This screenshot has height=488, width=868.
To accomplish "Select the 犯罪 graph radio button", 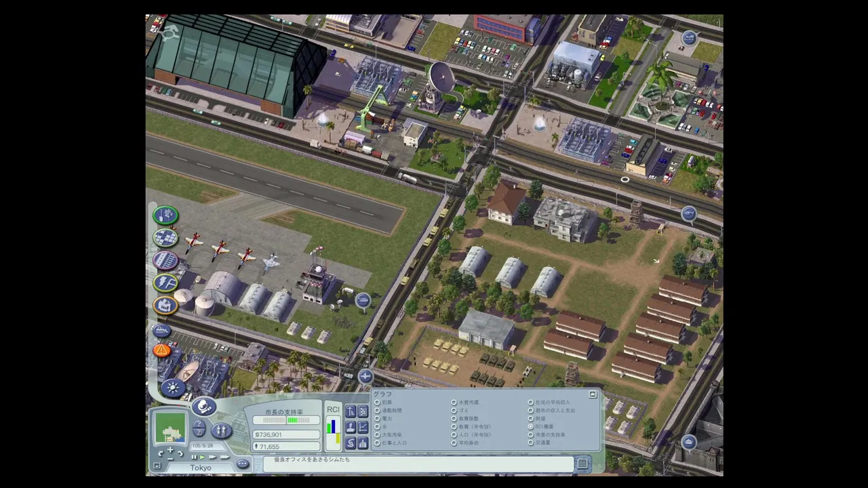I will pos(377,402).
